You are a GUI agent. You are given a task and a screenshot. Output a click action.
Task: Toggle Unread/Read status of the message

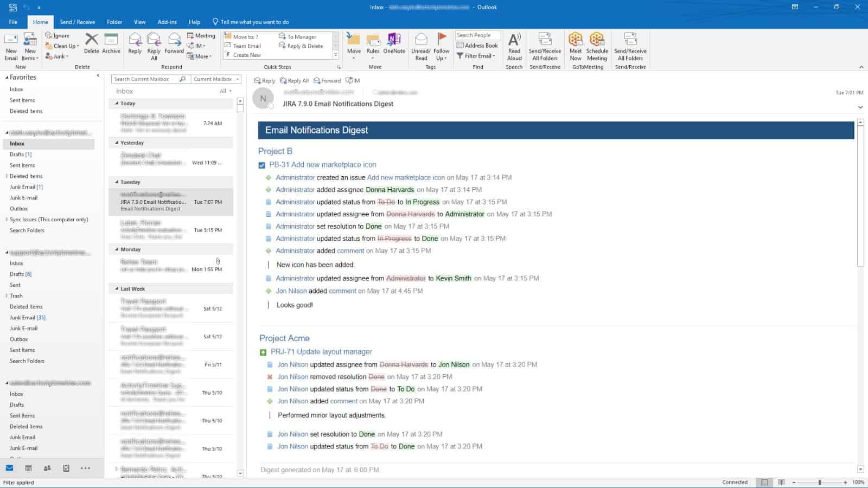421,46
